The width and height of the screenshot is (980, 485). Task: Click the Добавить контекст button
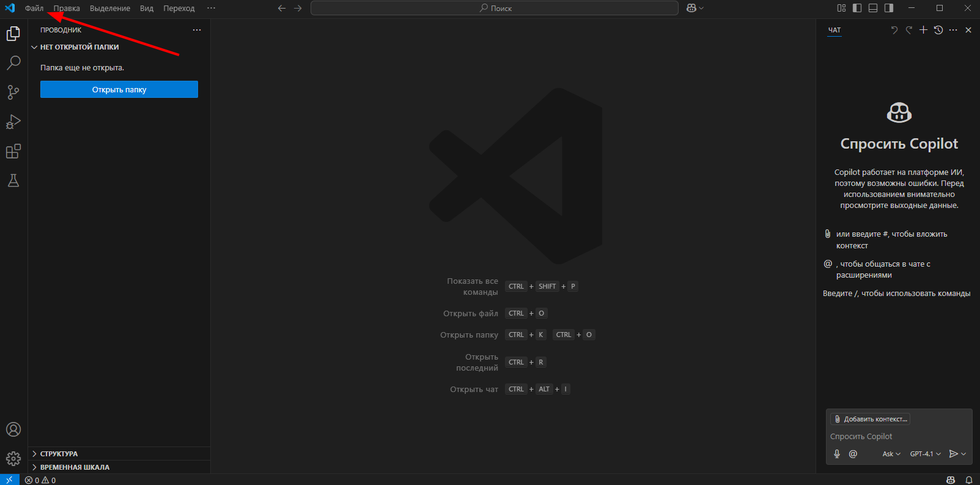[871, 419]
